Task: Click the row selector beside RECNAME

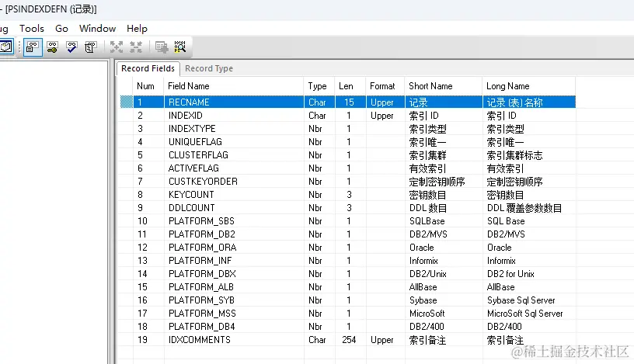Action: pos(127,102)
